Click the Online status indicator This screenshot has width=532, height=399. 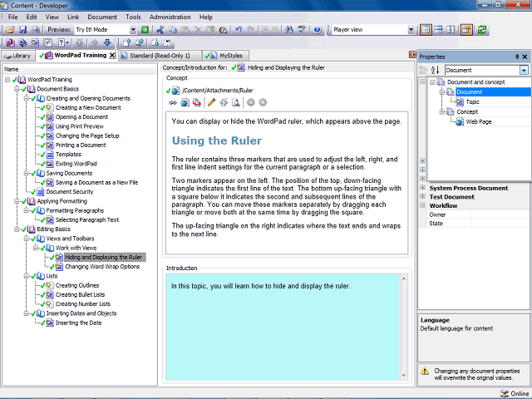[515, 393]
